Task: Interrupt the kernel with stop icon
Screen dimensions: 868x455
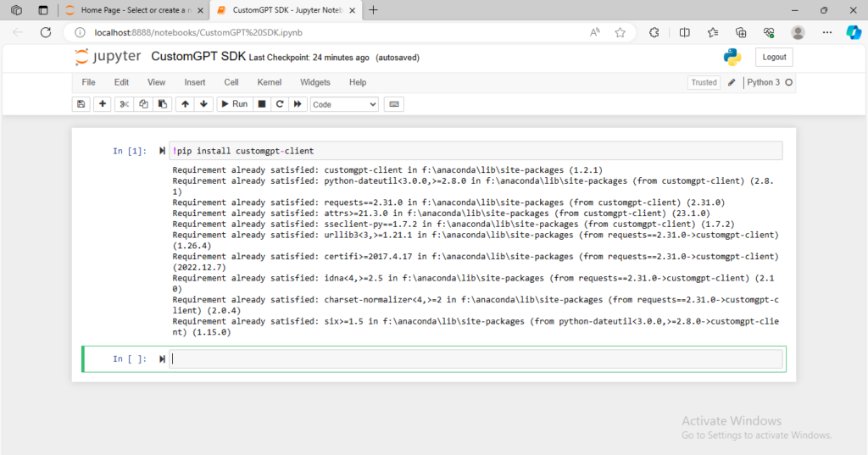Action: (x=262, y=104)
